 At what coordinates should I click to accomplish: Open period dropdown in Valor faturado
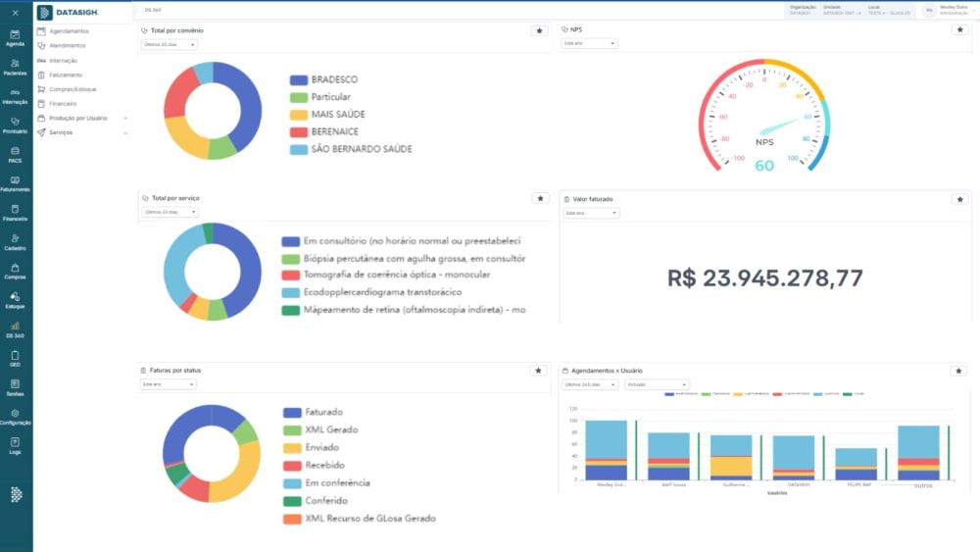click(x=591, y=213)
